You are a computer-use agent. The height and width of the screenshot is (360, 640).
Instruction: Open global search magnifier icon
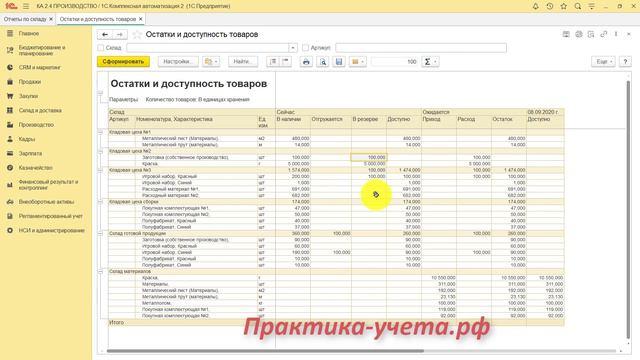click(578, 6)
